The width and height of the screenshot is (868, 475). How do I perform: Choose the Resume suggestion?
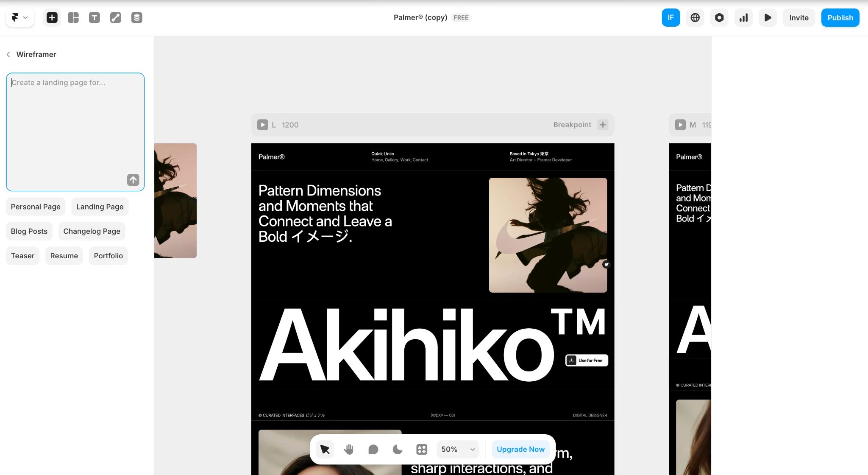[64, 256]
